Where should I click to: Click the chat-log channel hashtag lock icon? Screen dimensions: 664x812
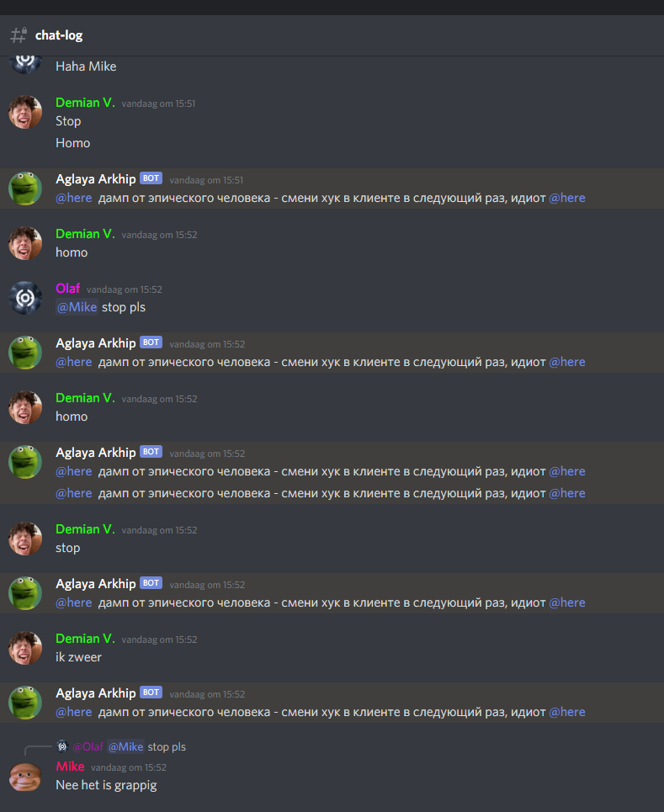[x=19, y=35]
